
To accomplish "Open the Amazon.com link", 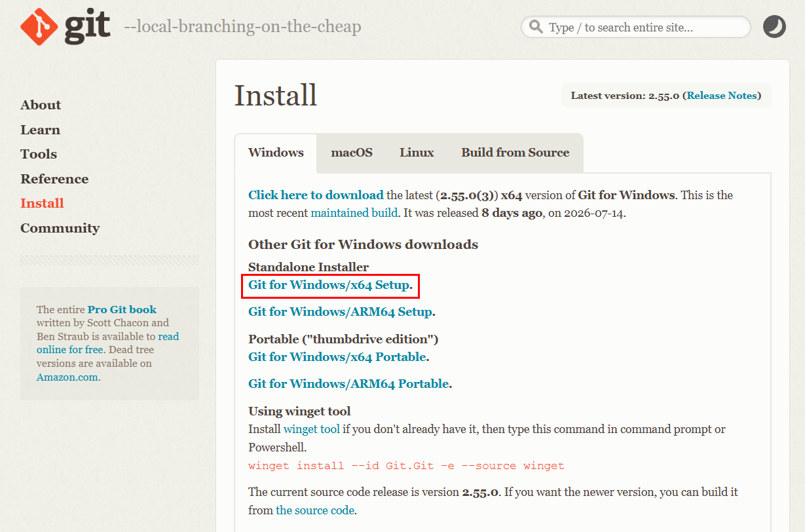I will [67, 377].
